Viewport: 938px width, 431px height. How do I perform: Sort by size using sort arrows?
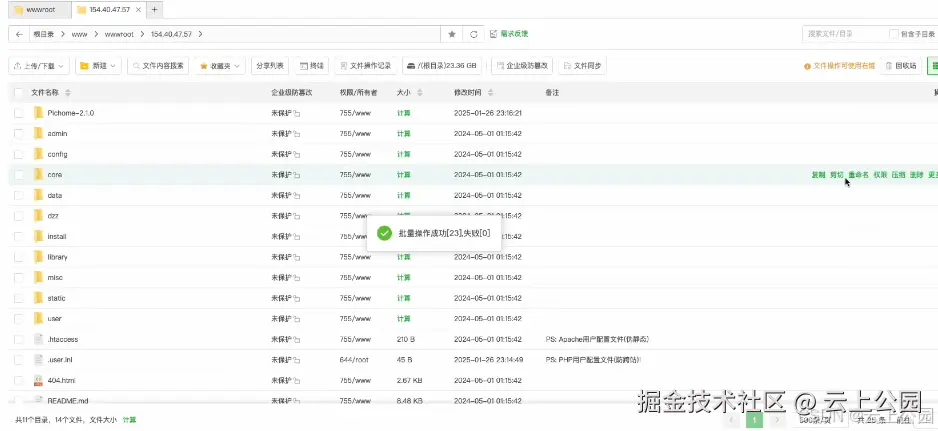tap(419, 93)
